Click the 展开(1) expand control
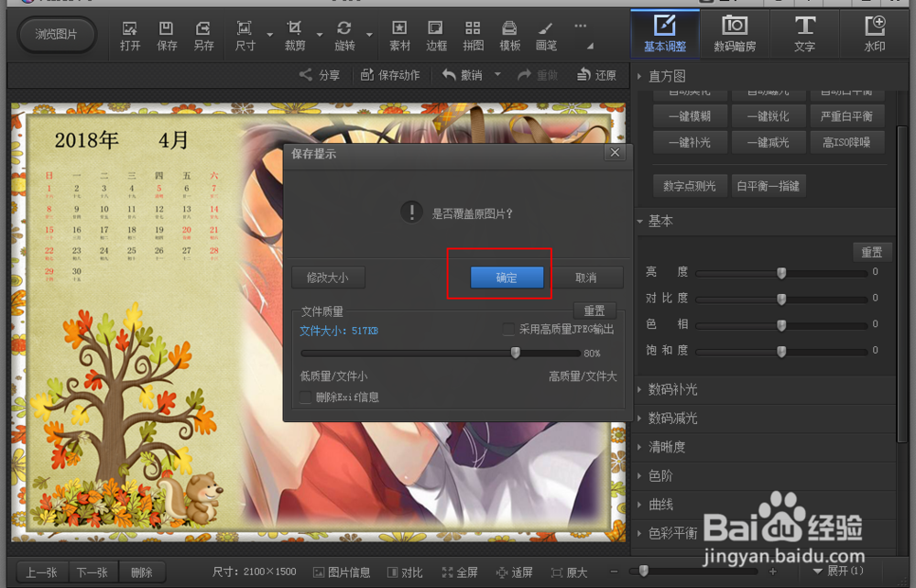The height and width of the screenshot is (588, 916). tap(838, 572)
